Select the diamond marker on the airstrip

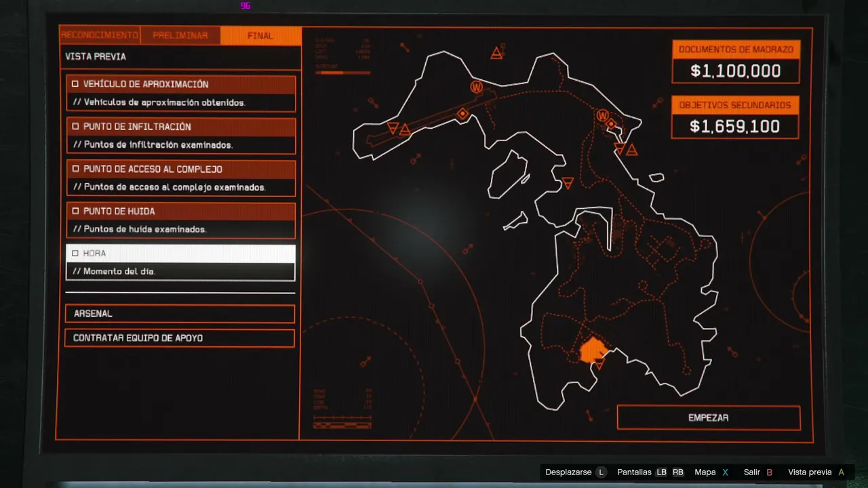click(463, 114)
